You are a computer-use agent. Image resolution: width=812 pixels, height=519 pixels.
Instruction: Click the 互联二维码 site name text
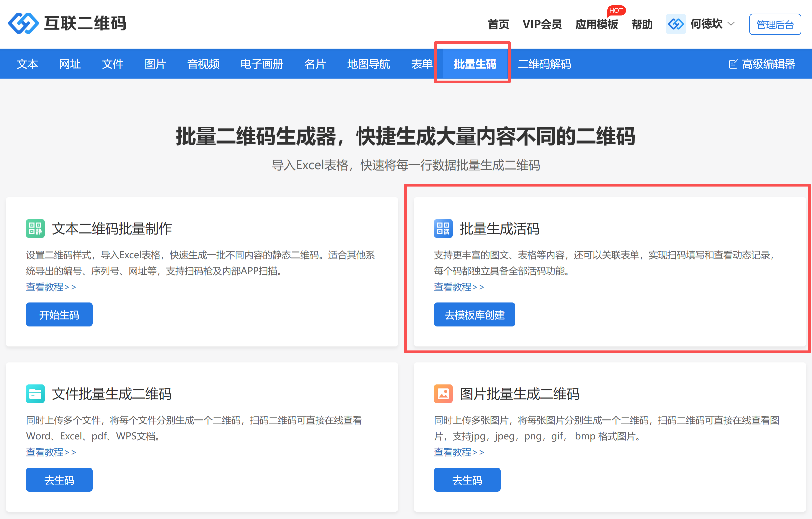(85, 24)
